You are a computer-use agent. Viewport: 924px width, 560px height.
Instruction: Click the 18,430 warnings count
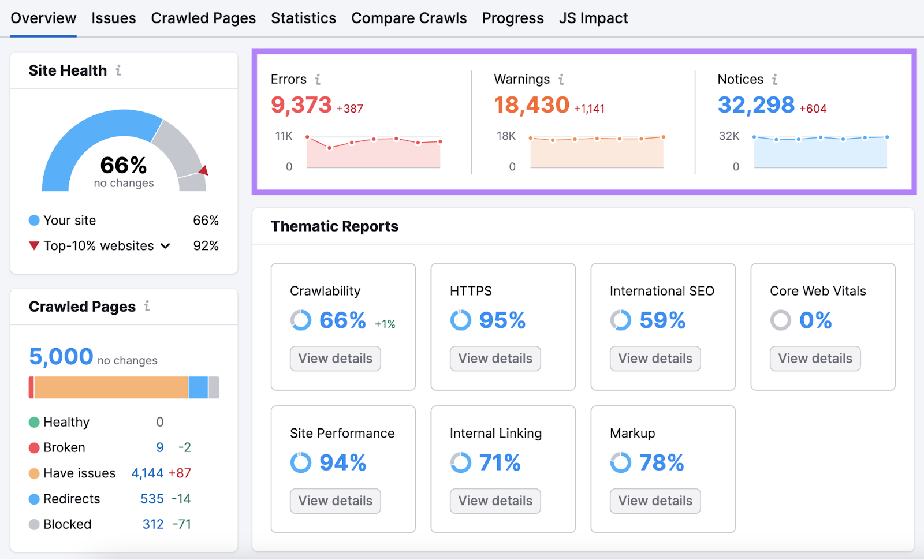coord(532,105)
